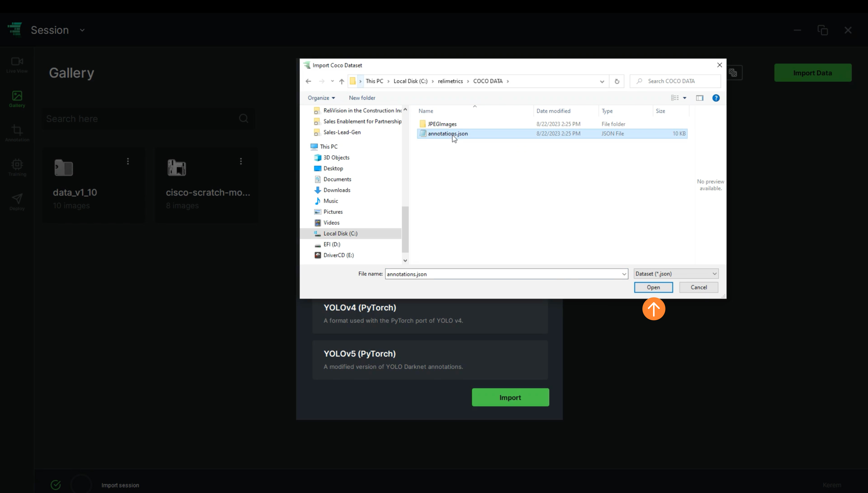This screenshot has width=868, height=493.
Task: Open the file dialog help icon
Action: click(716, 98)
